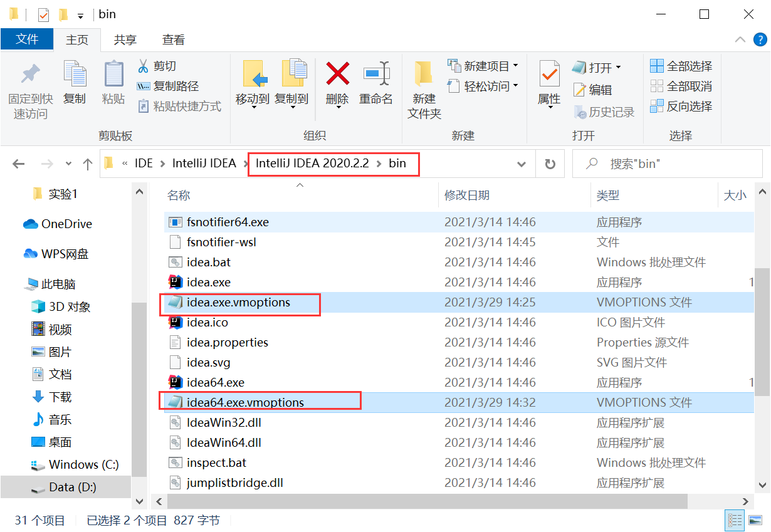This screenshot has height=532, width=771.
Task: Expand the address bar history dropdown
Action: point(521,164)
